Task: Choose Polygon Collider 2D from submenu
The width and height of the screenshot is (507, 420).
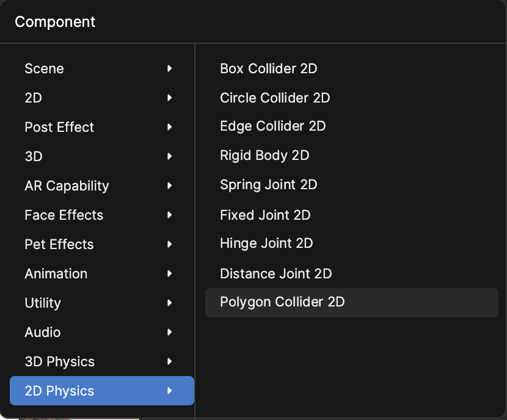Action: click(352, 303)
